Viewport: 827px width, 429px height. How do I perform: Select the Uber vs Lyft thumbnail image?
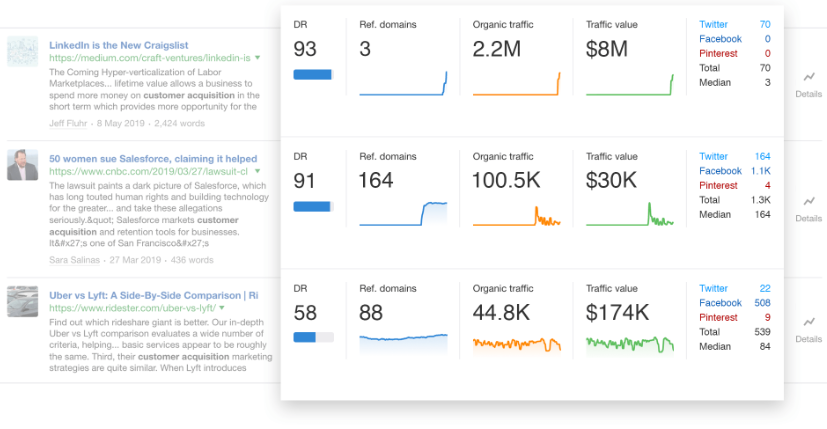pos(22,301)
